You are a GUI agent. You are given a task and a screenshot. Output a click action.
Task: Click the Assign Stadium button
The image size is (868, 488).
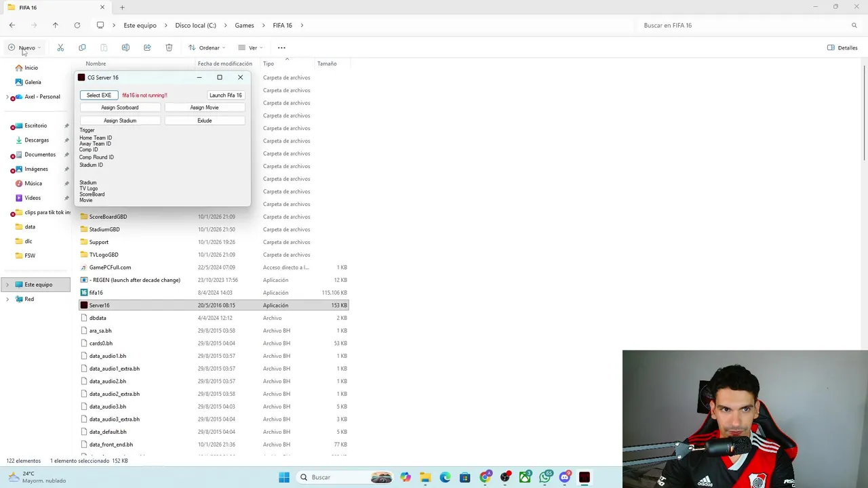pos(120,121)
